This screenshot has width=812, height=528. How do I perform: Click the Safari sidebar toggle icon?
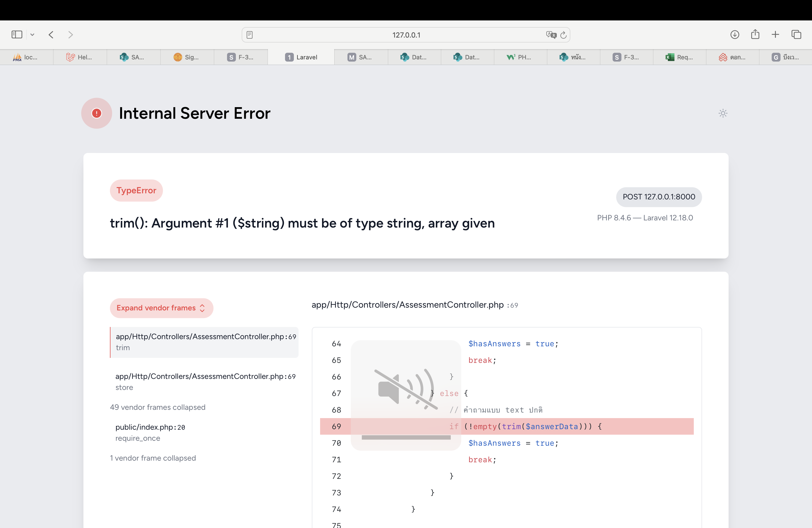17,35
